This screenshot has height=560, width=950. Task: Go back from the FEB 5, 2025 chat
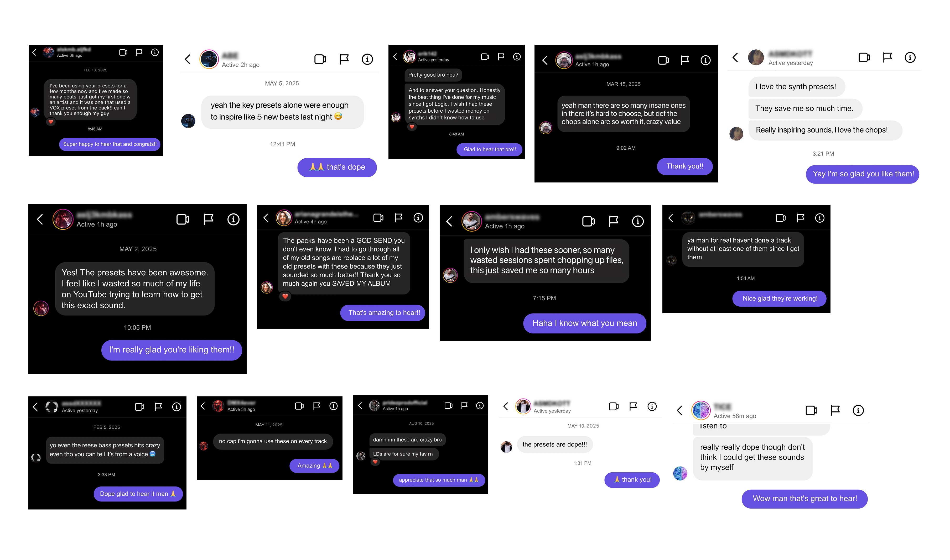35,406
